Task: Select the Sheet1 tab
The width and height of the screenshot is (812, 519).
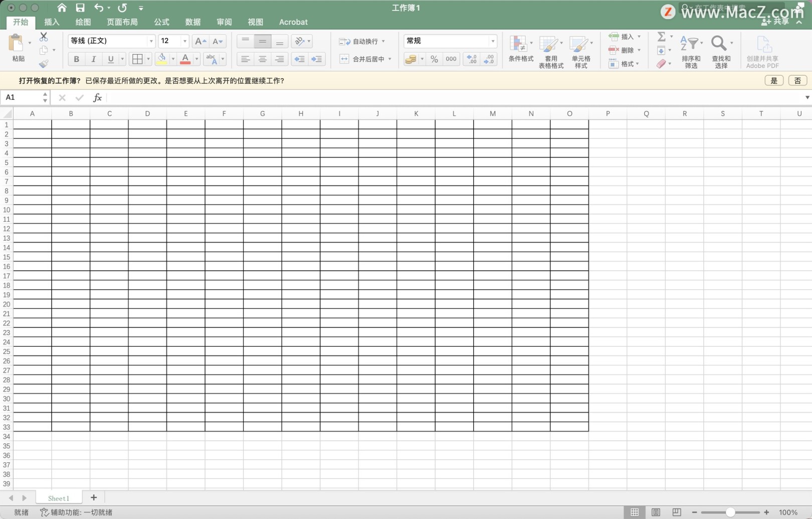Action: tap(59, 498)
